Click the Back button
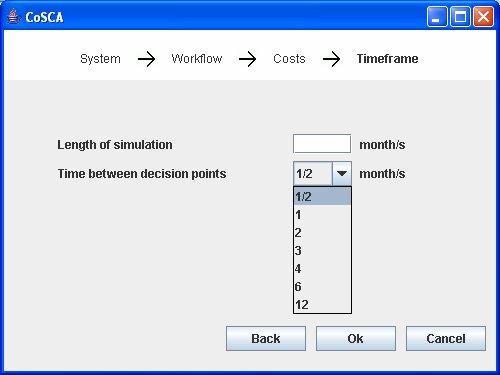 266,338
